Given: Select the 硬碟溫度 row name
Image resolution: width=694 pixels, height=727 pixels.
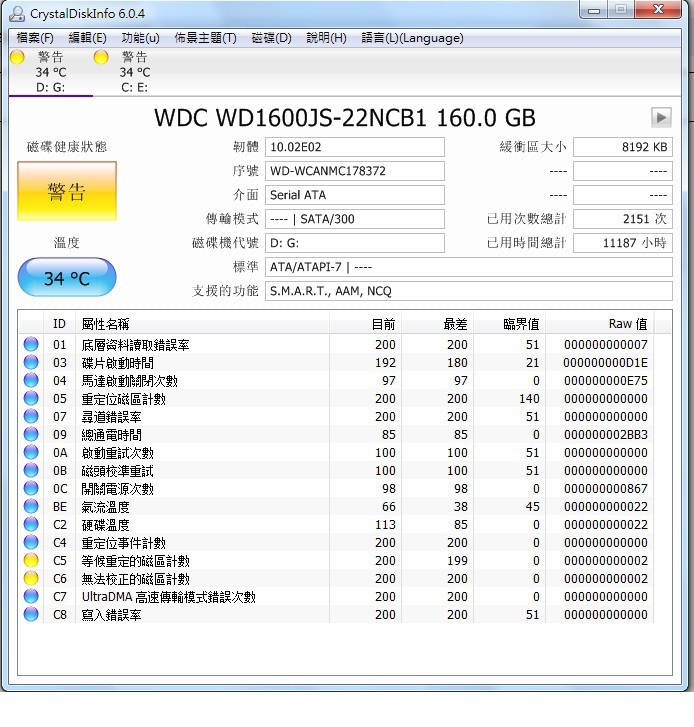Looking at the screenshot, I should (x=105, y=525).
